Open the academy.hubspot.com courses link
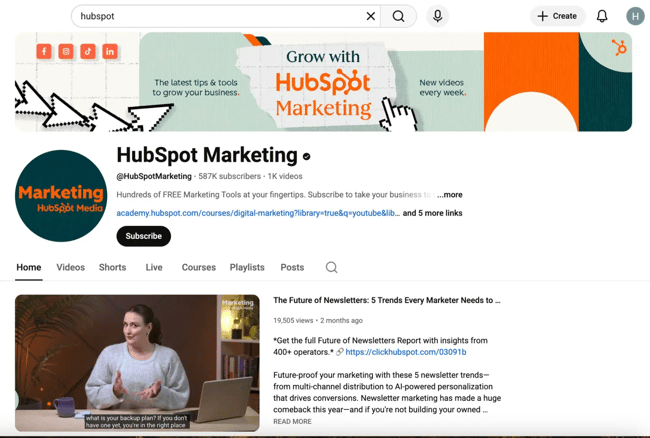This screenshot has height=438, width=650. (258, 213)
